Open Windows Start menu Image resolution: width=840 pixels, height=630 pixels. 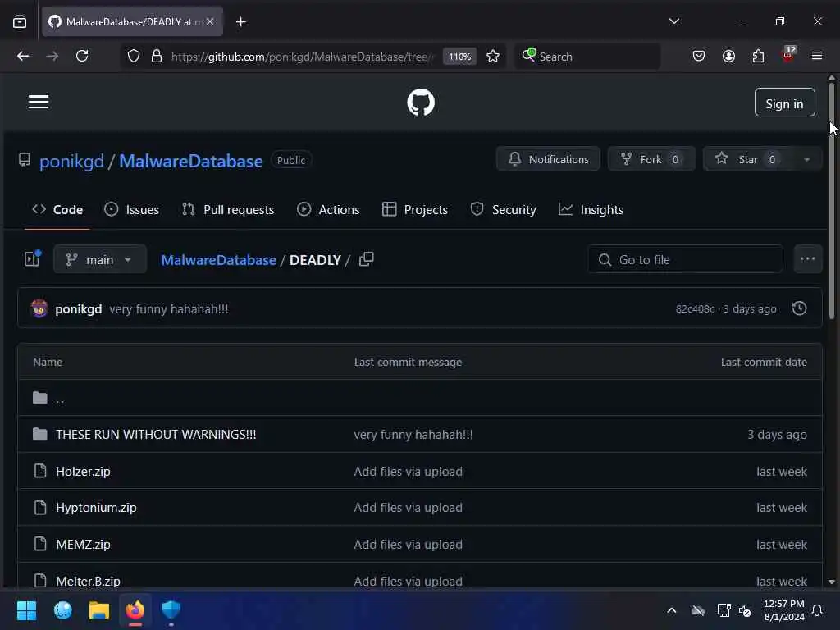click(x=26, y=610)
